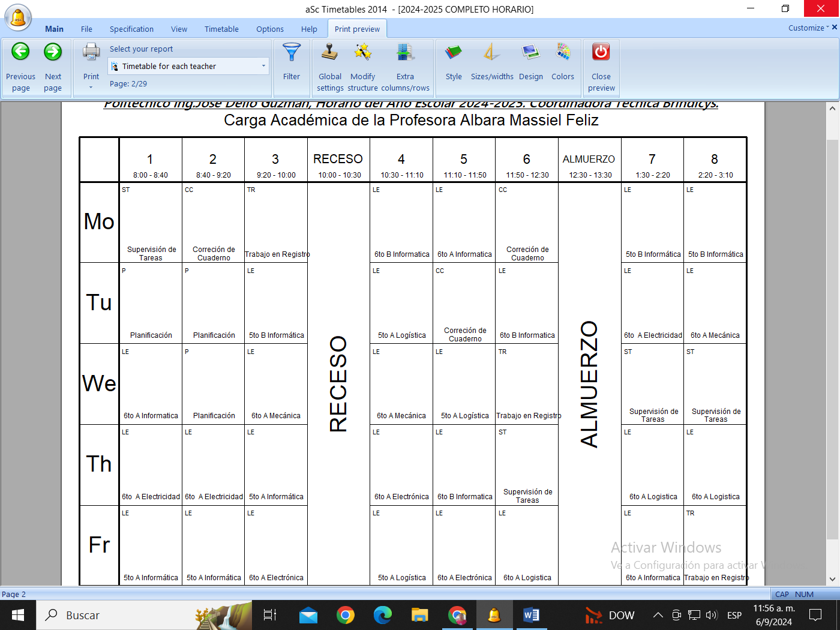Open Mail app from taskbar

point(308,615)
